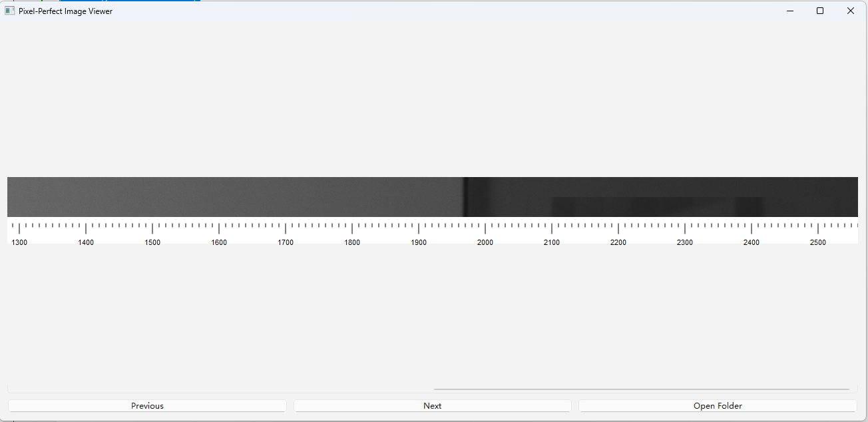
Task: Click the 1500 ruler label
Action: (152, 242)
